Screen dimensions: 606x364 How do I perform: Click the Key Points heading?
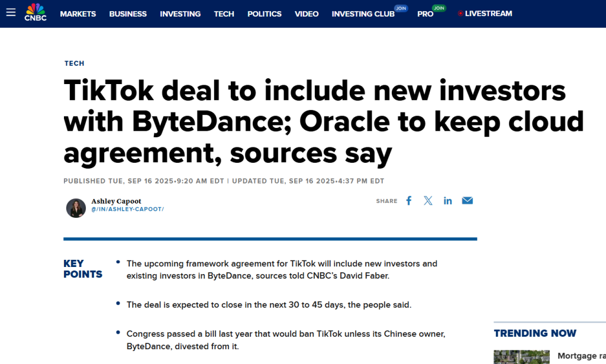[x=83, y=269]
